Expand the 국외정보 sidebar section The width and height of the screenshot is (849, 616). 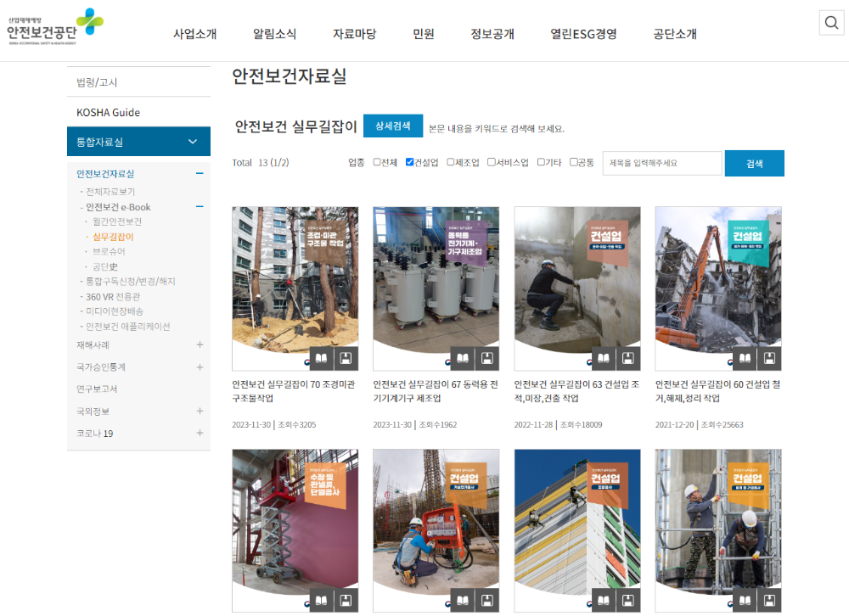point(200,411)
